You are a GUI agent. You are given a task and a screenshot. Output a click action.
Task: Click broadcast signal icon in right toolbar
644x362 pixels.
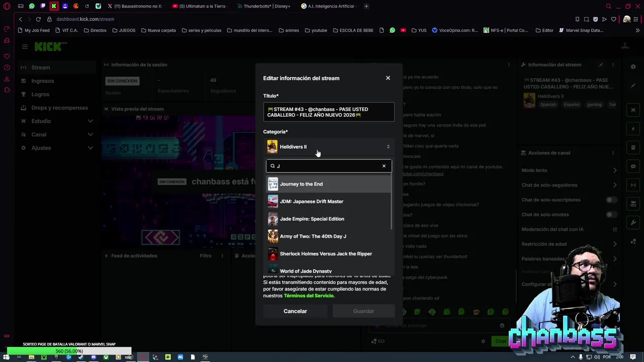633,185
